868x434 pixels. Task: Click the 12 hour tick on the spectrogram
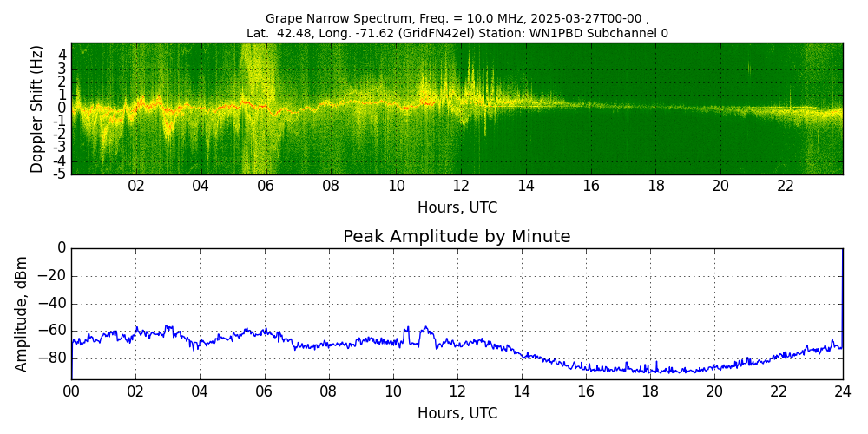pyautogui.click(x=461, y=186)
